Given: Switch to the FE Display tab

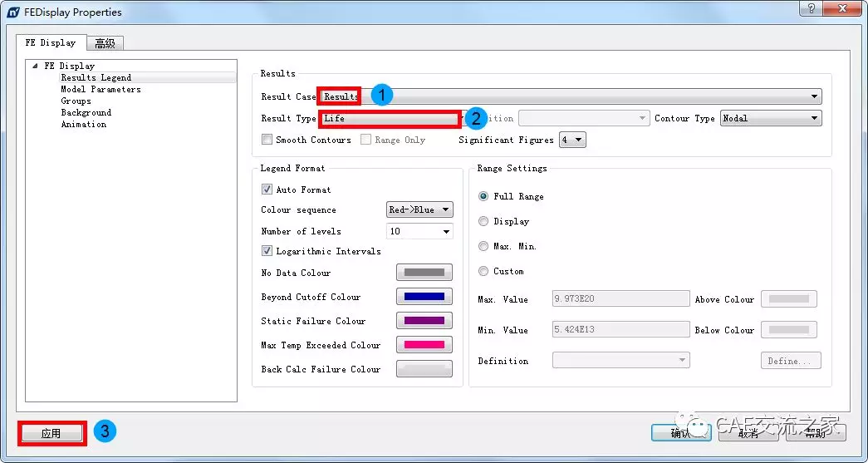Looking at the screenshot, I should [51, 42].
